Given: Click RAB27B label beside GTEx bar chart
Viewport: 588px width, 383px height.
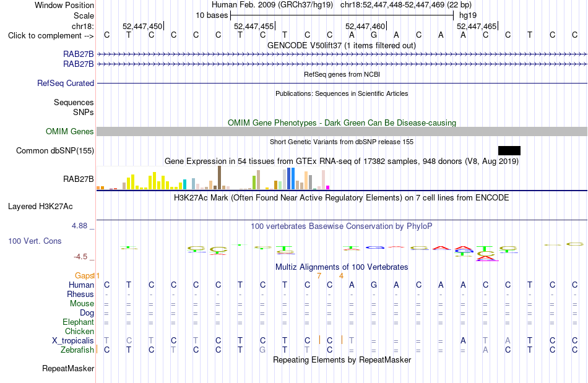Looking at the screenshot, I should [x=78, y=179].
